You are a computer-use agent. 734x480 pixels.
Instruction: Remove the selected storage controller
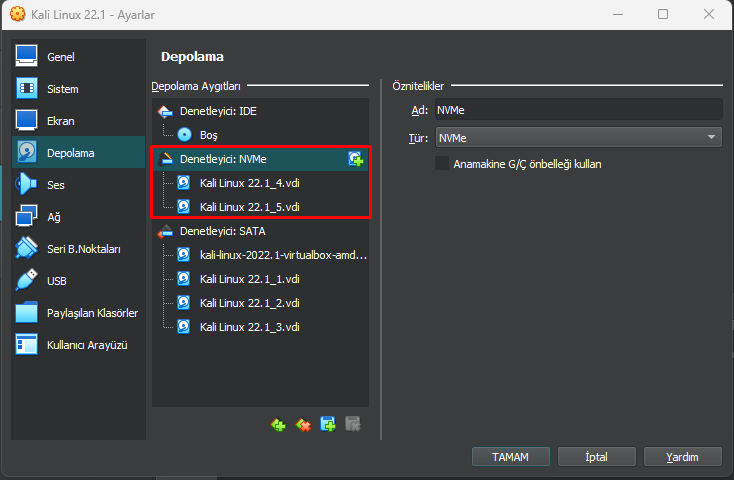(x=303, y=425)
